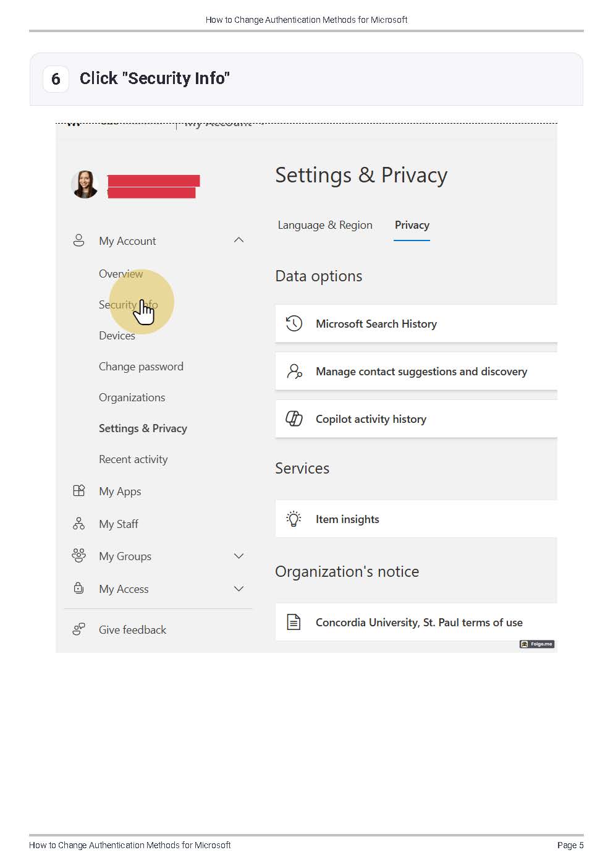Go to Change password
This screenshot has width=613, height=868.
141,366
